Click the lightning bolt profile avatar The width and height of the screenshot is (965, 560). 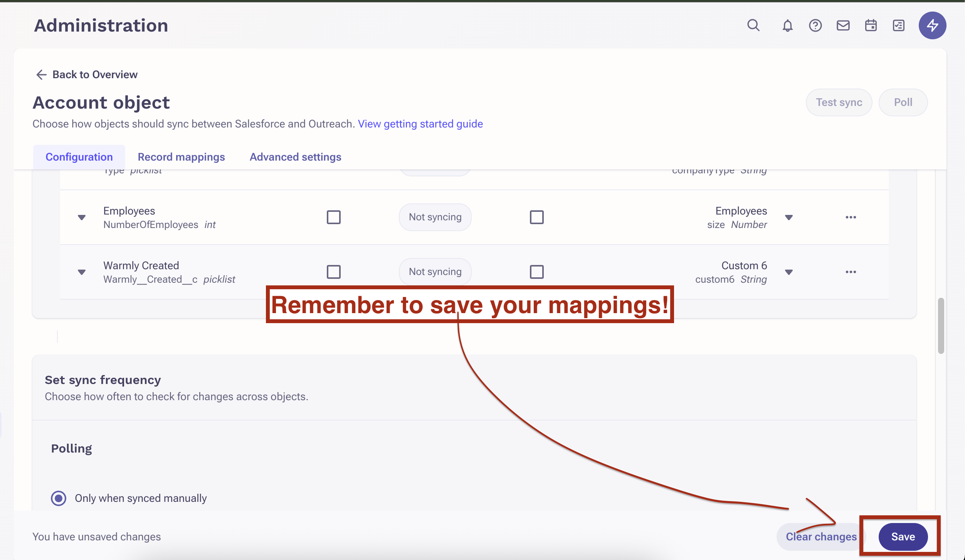pyautogui.click(x=932, y=25)
